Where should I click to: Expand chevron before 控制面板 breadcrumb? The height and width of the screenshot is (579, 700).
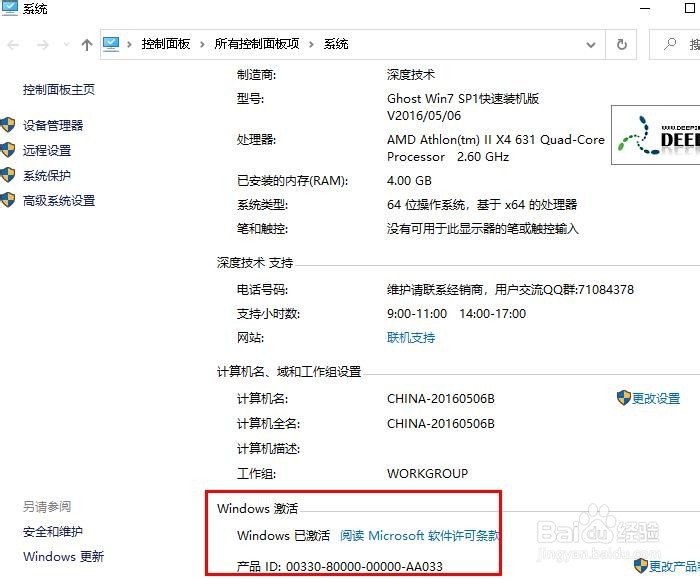[129, 44]
